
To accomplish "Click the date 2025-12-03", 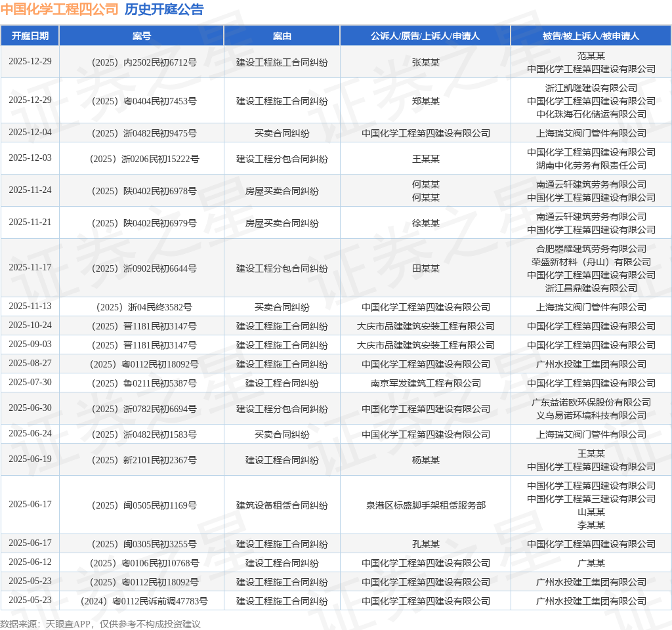I will coord(30,157).
